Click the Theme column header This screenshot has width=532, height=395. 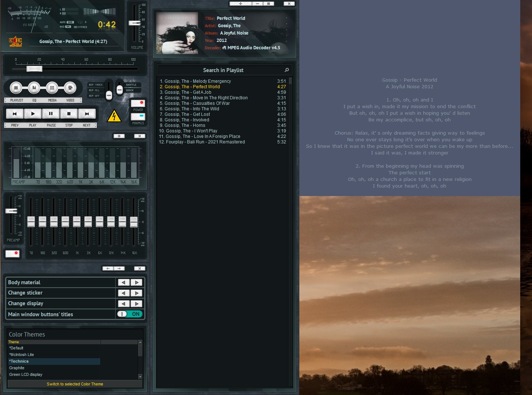(54, 342)
